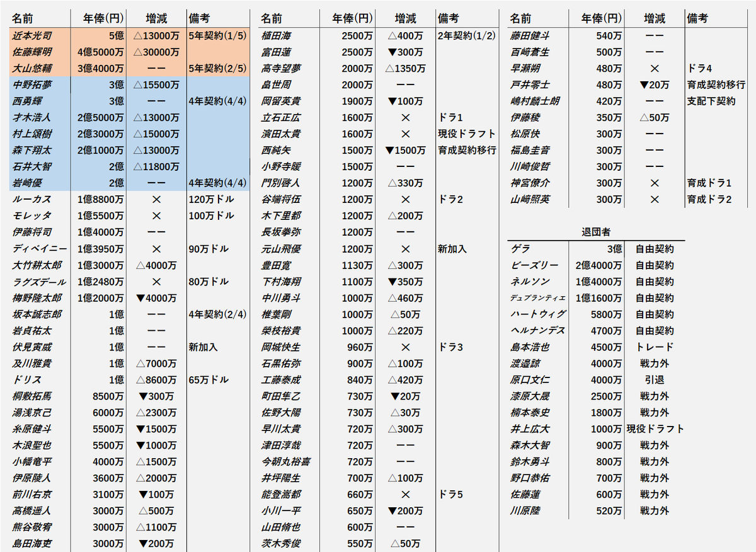The width and height of the screenshot is (756, 552).
Task: Click the name "茨木秀俊"
Action: (282, 544)
